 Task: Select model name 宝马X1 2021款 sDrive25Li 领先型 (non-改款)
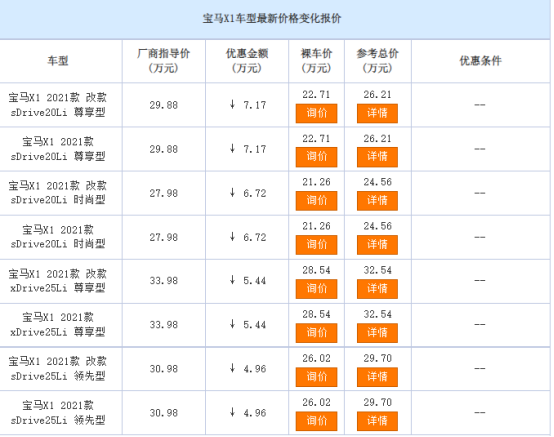click(58, 413)
